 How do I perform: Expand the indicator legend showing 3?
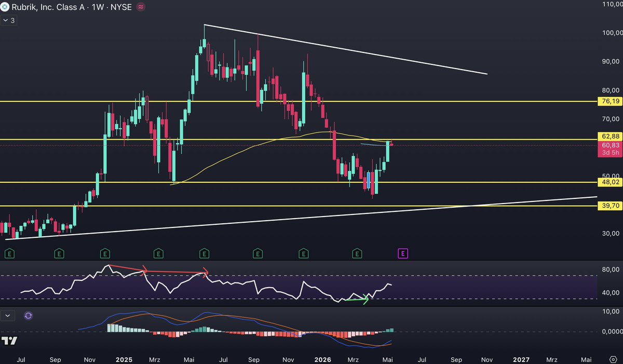click(x=8, y=21)
